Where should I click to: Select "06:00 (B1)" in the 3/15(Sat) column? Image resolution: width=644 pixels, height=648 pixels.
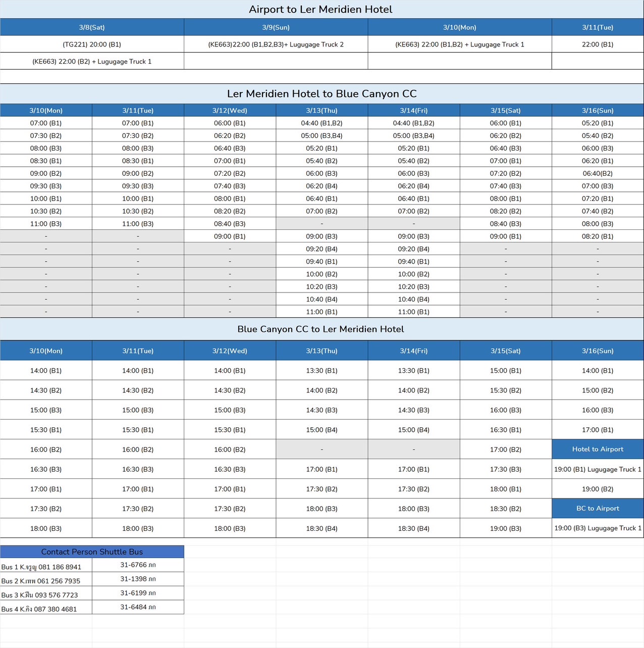[506, 123]
